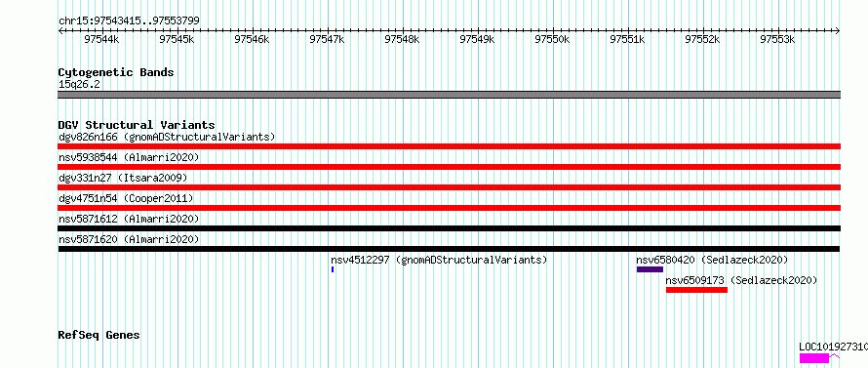This screenshot has height=368, width=868.
Task: Click the red nsv6509173 Sedlazeck2020 bar
Action: (696, 290)
